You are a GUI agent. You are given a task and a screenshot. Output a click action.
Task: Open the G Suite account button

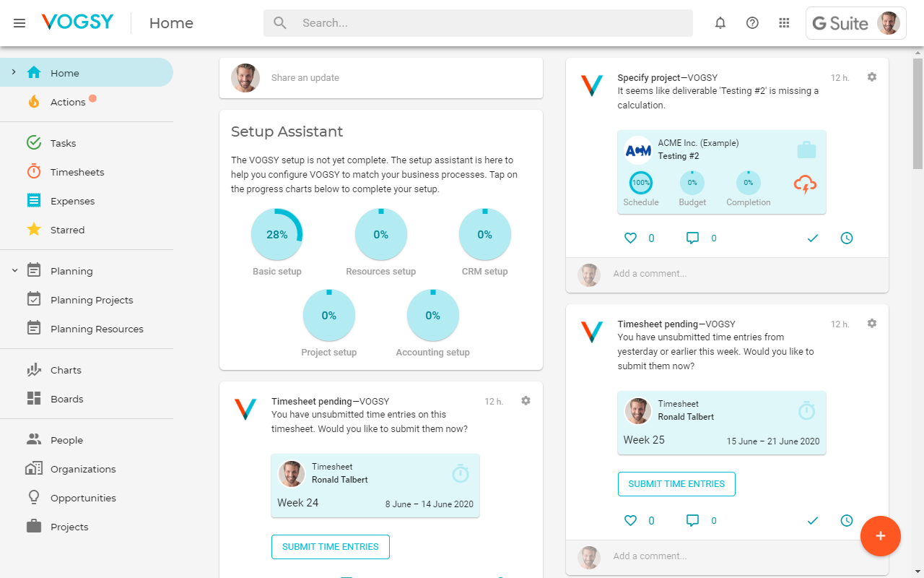pos(856,23)
